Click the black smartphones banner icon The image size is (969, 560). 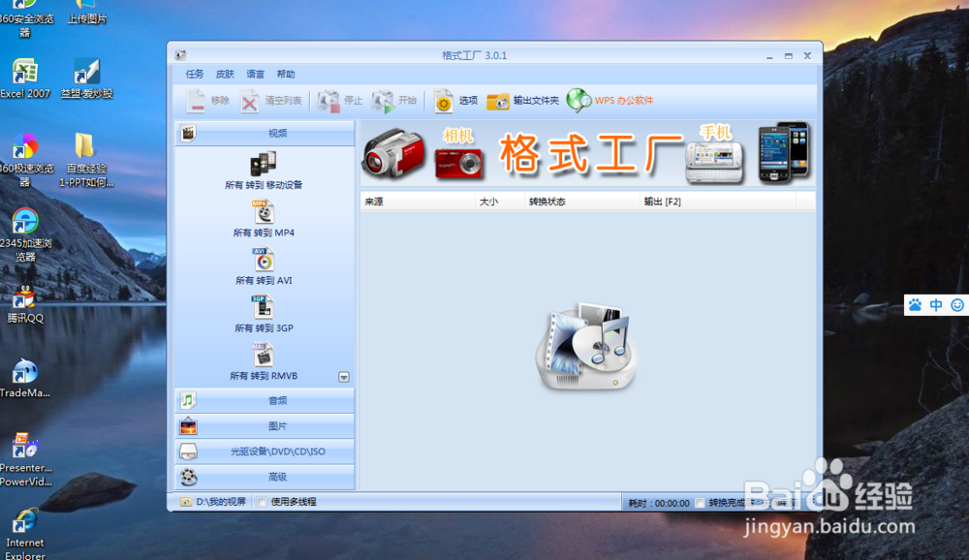(x=784, y=153)
